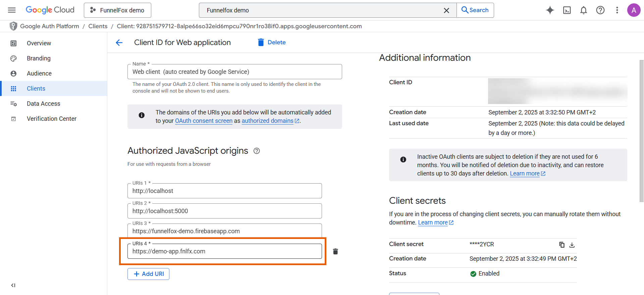Go back with the left arrow
The image size is (644, 295).
119,43
